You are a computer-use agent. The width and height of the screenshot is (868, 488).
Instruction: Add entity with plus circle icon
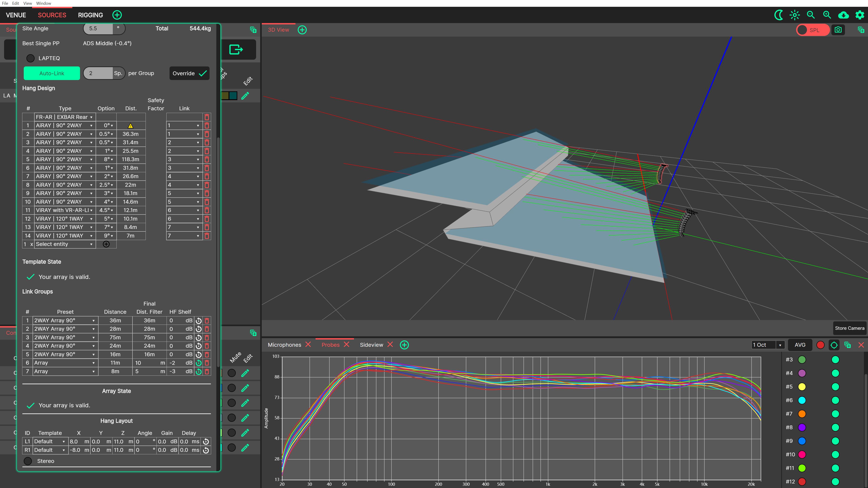click(106, 244)
